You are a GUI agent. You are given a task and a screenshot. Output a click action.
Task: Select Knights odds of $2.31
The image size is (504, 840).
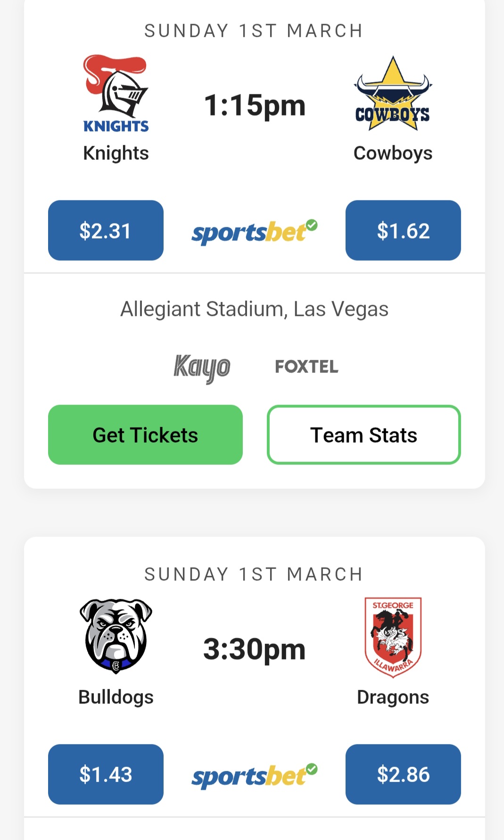click(x=106, y=231)
